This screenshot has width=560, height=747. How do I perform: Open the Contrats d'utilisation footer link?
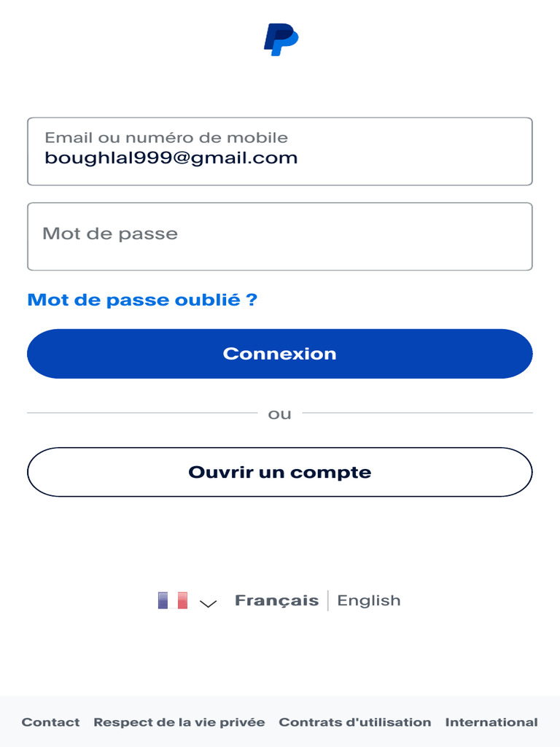pos(355,722)
